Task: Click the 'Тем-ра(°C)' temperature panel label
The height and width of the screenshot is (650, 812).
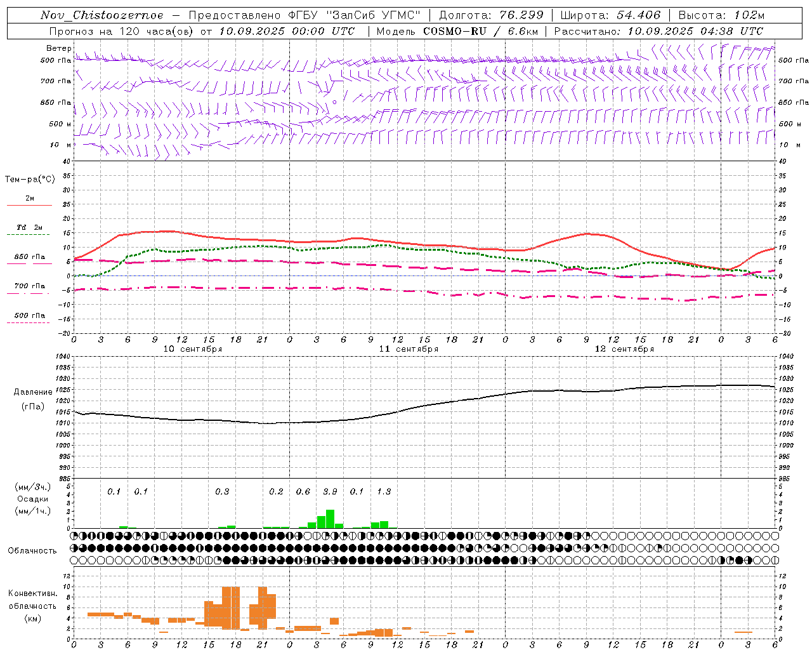Action: (30, 179)
